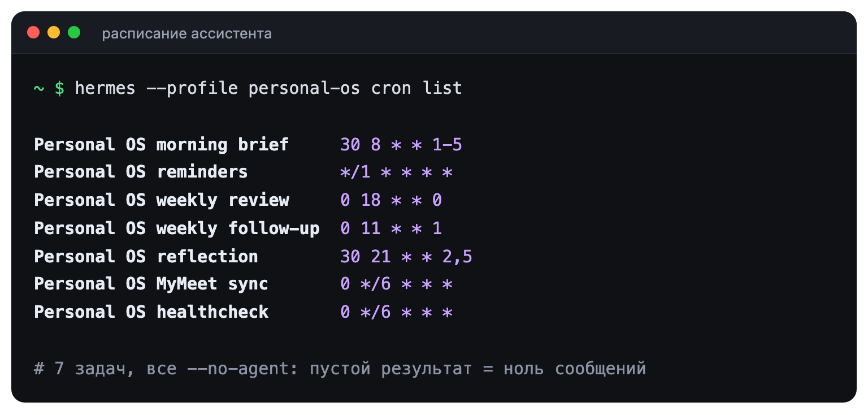The width and height of the screenshot is (868, 415).
Task: Select the Personal OS reminders entry
Action: point(244,172)
